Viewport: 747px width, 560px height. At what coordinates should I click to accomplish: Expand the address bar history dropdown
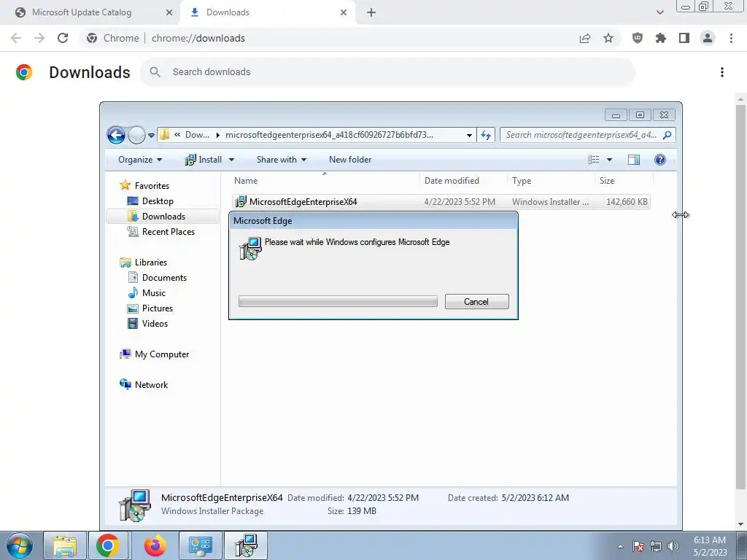point(469,135)
